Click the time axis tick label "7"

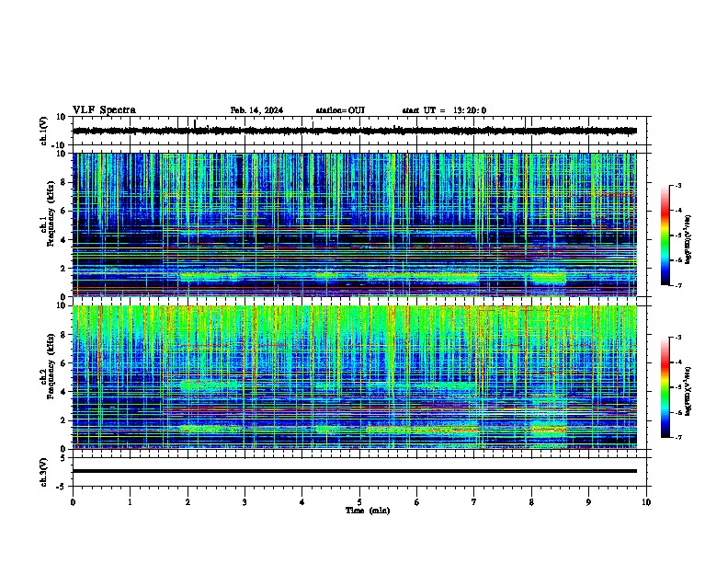click(474, 502)
